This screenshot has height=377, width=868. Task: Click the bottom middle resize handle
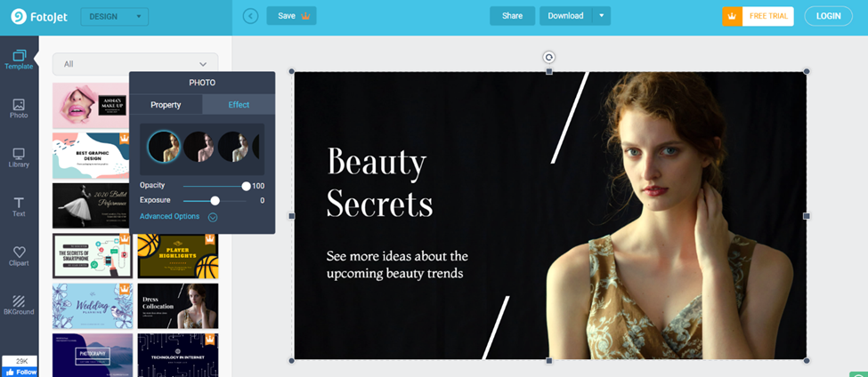(x=548, y=360)
